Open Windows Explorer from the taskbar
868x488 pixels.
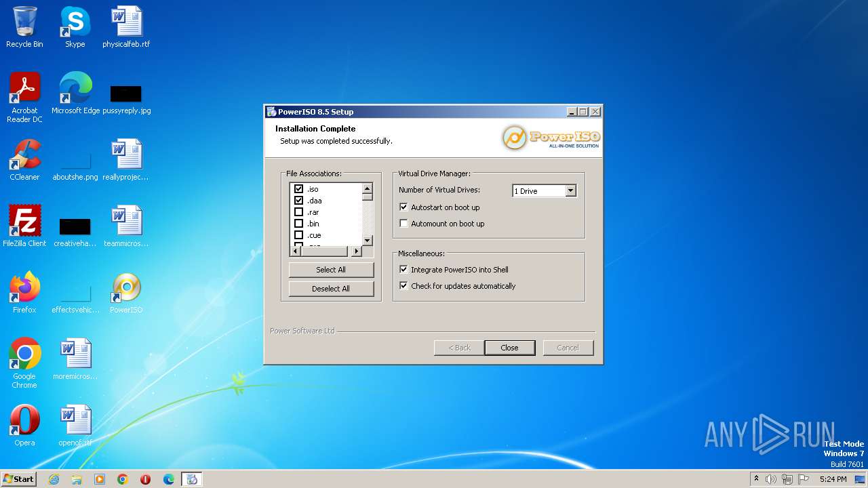(x=77, y=479)
